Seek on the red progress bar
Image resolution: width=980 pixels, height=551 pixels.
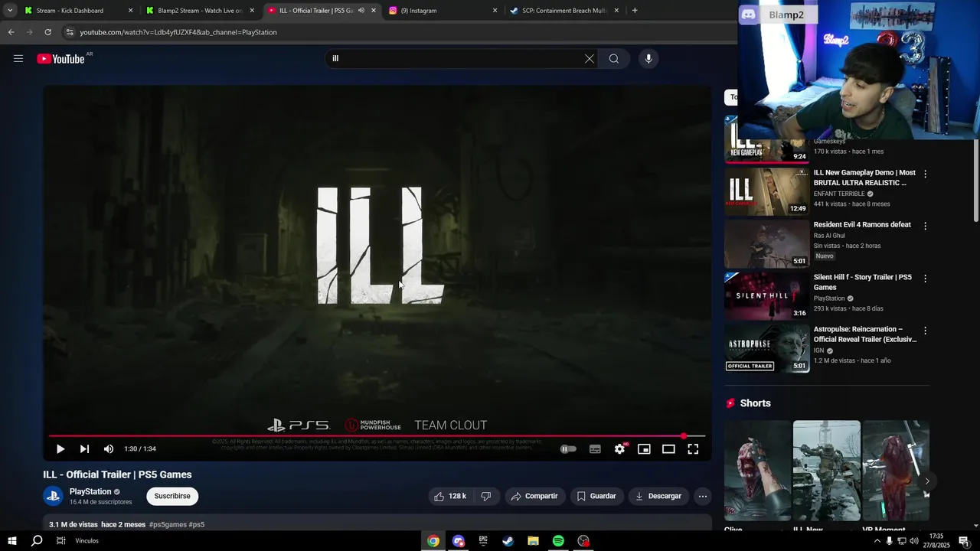click(x=377, y=436)
